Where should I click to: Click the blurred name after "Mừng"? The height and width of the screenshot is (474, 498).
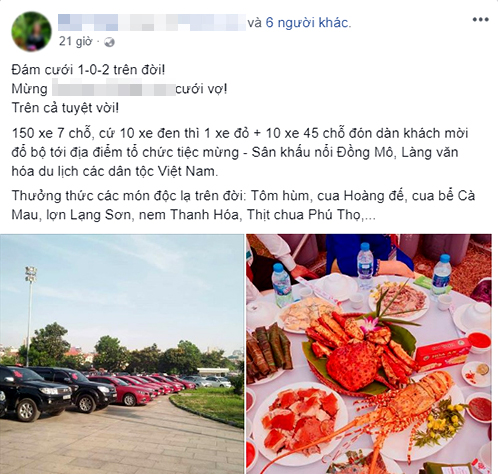coord(113,89)
